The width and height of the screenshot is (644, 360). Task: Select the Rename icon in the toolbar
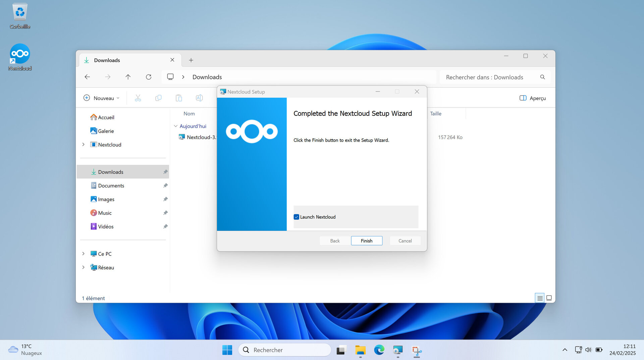(199, 98)
